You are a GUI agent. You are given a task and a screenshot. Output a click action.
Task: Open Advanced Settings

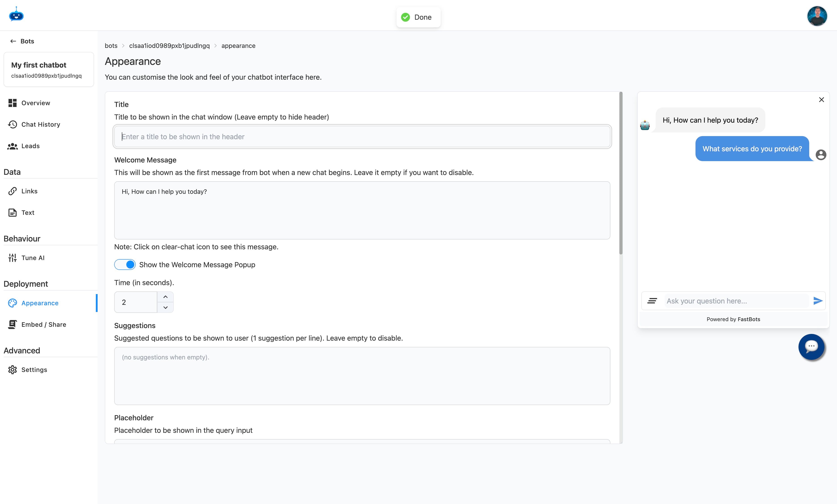(34, 369)
